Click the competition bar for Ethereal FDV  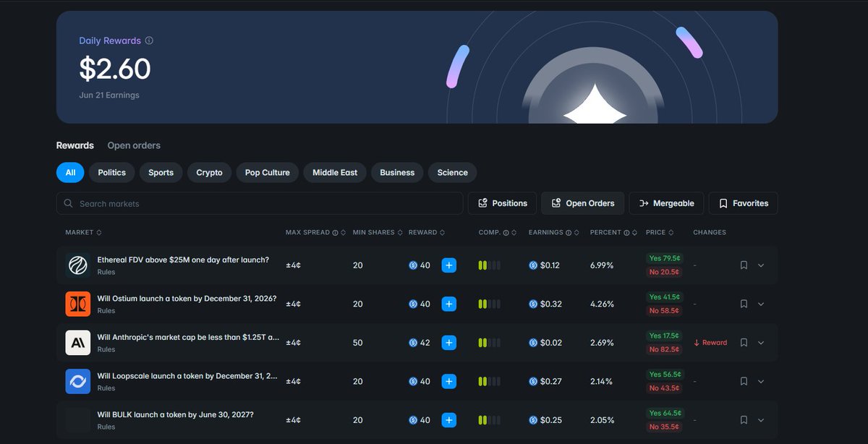pos(489,265)
